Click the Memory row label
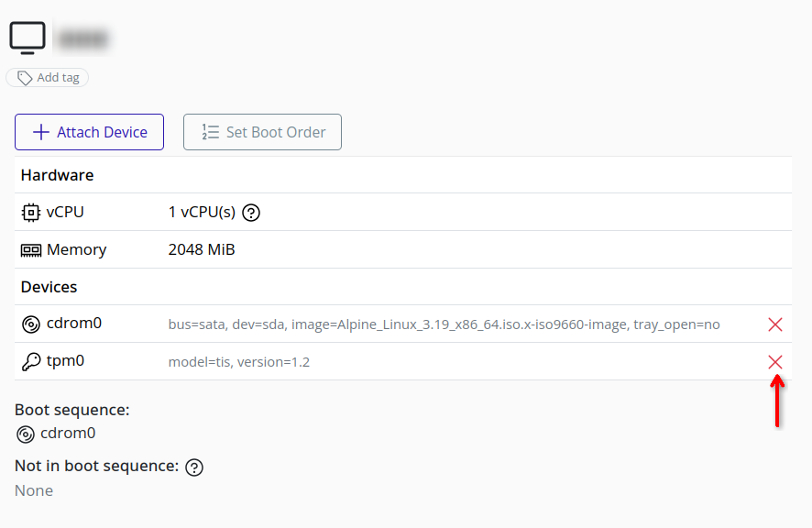The image size is (812, 528). click(x=77, y=249)
